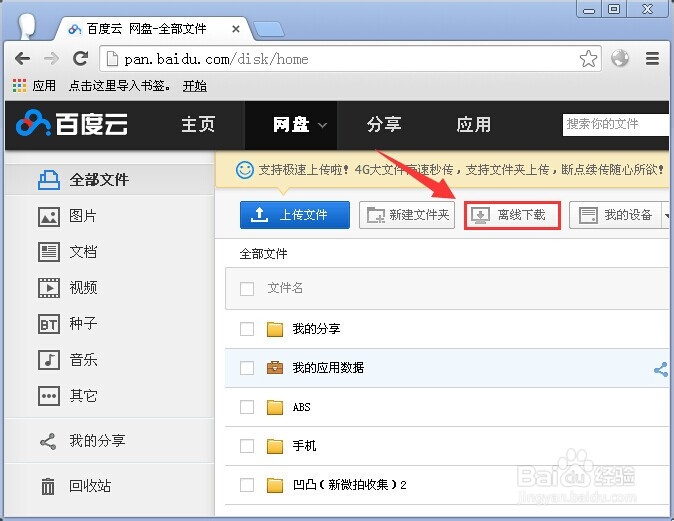
Task: Open the 应用 tab in top navigation
Action: [x=474, y=125]
